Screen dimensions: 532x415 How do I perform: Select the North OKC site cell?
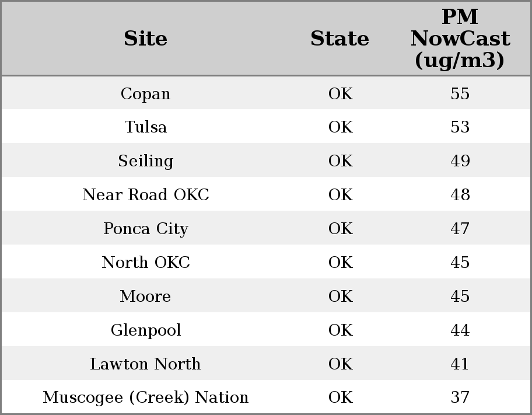point(145,263)
